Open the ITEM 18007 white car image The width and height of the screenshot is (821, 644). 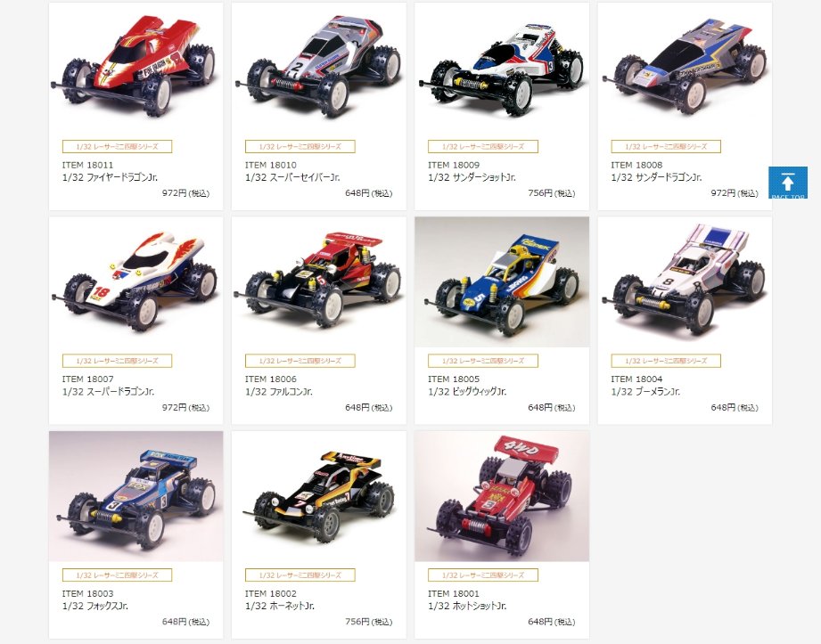pos(135,282)
